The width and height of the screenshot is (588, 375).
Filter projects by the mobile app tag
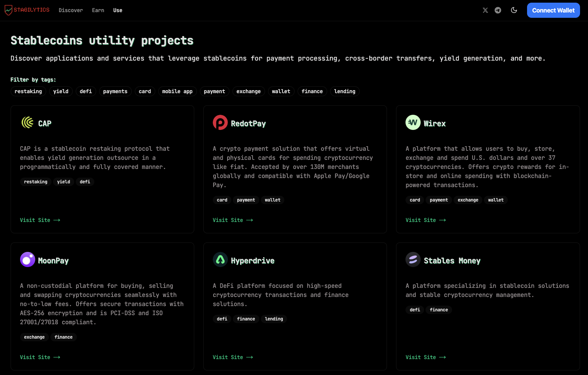coord(178,91)
